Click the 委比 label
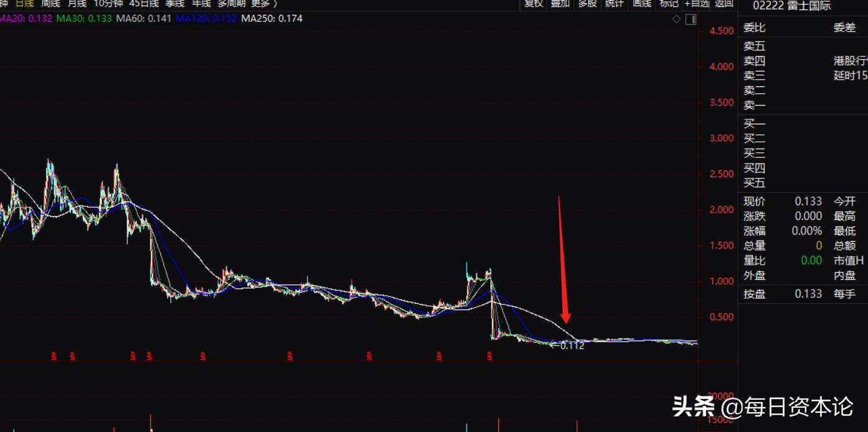The image size is (868, 432). [754, 28]
